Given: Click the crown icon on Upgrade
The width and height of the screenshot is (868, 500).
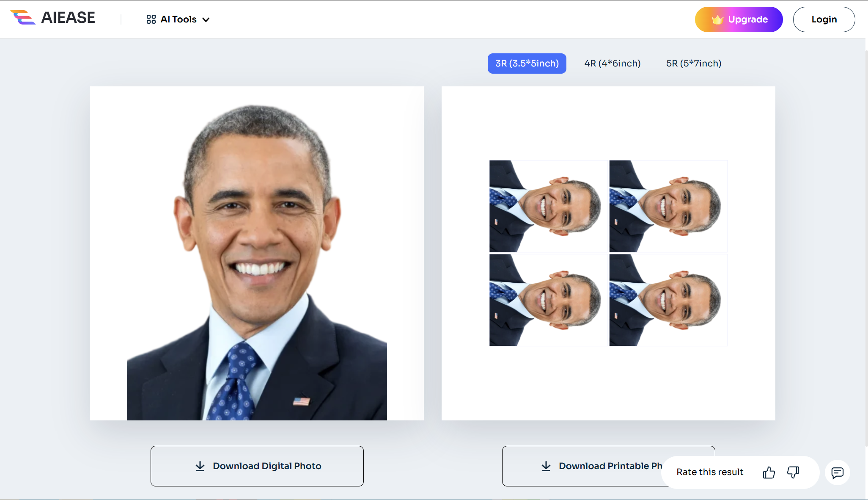Looking at the screenshot, I should [717, 19].
